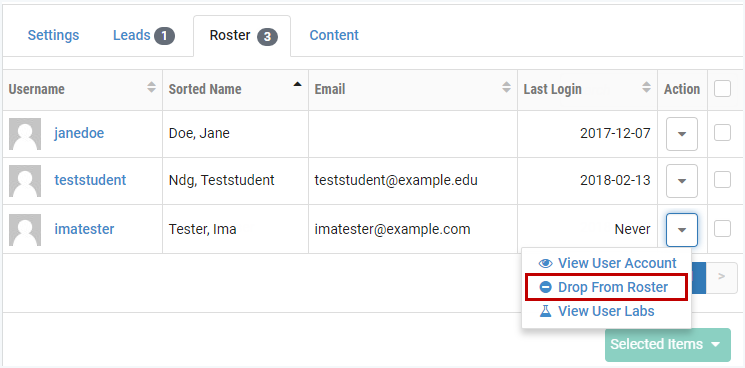Click the Sorted Name column header
Viewport: 745px width, 368px height.
tap(235, 90)
